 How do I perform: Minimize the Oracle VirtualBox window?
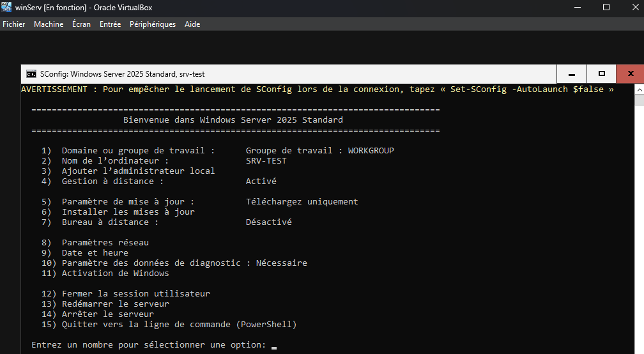point(577,8)
